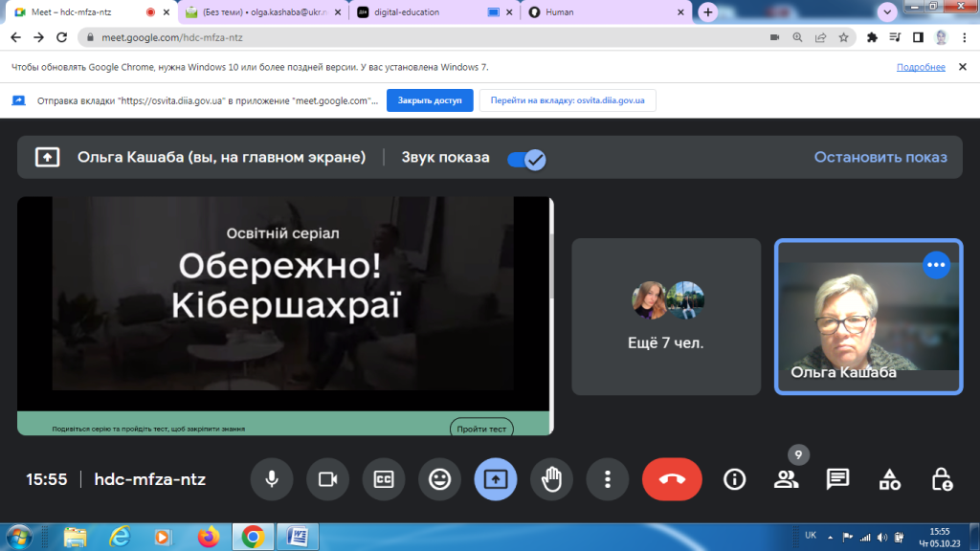Open the emoji reactions button
This screenshot has height=551, width=980.
439,479
